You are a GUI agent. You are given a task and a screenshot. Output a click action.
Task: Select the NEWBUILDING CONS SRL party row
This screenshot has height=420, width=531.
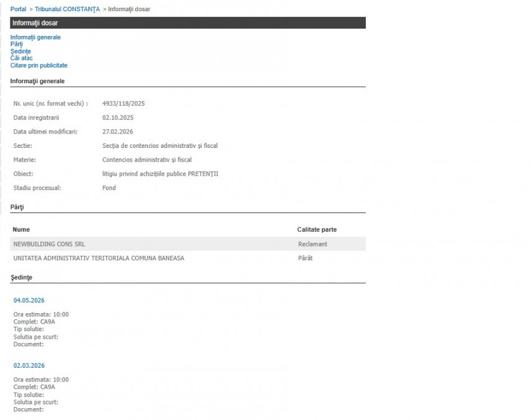[49, 244]
